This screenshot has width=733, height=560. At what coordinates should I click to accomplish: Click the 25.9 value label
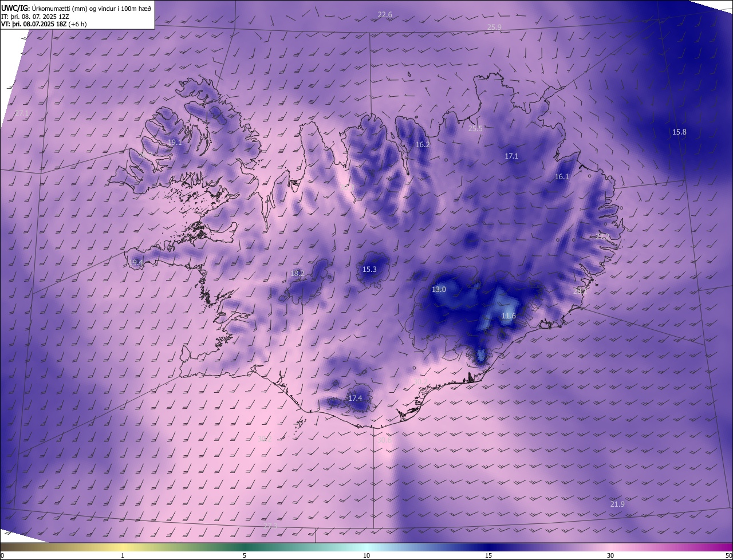[x=494, y=27]
